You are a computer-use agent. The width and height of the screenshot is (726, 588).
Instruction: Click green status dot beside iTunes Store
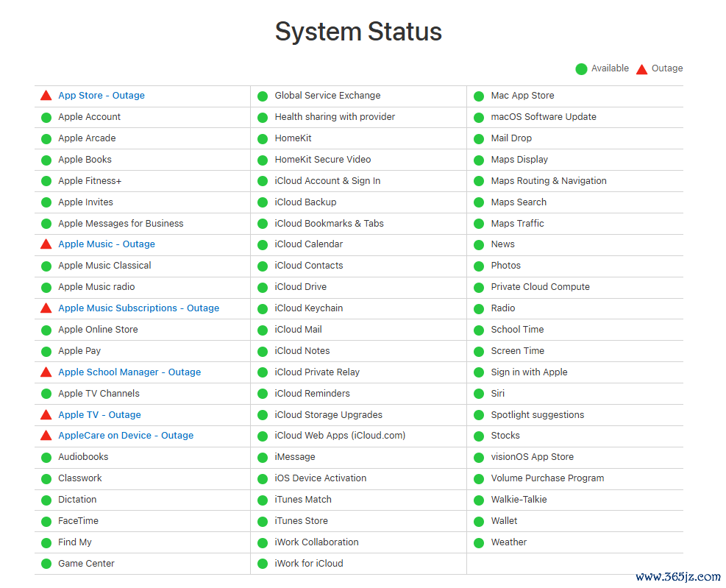(x=263, y=522)
